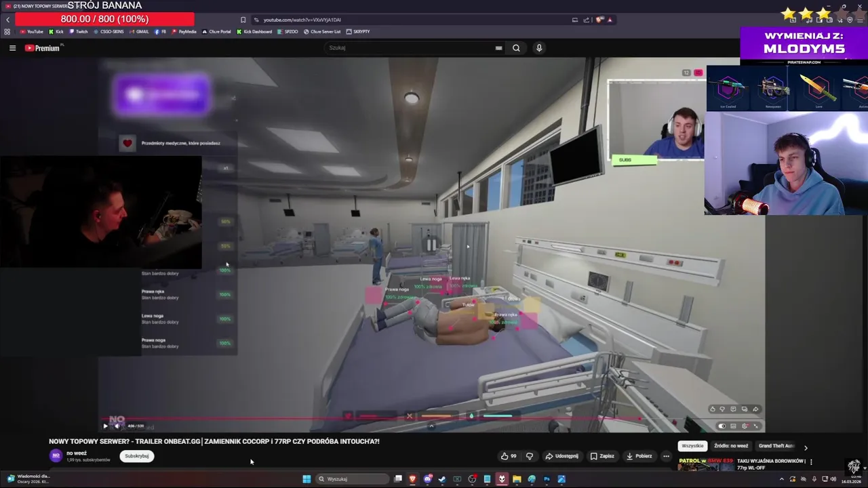Viewport: 868px width, 488px height.
Task: Open the Cfx.re Portal bookmark
Action: 217,32
